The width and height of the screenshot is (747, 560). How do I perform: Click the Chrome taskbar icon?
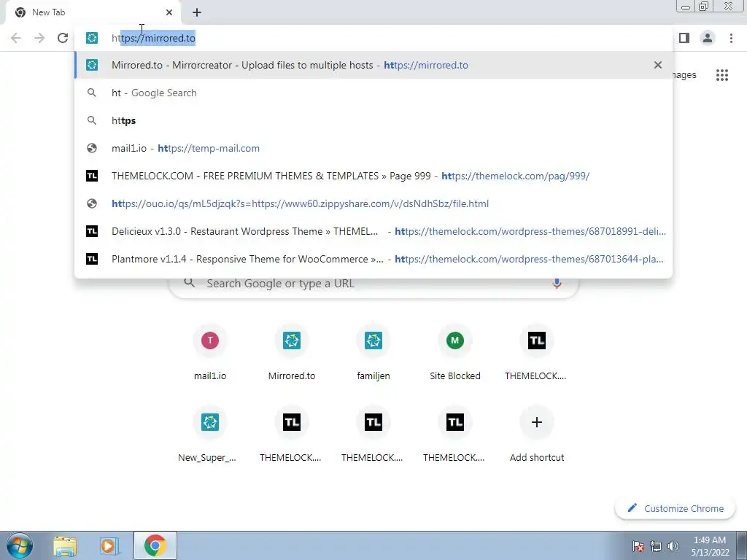pos(155,545)
